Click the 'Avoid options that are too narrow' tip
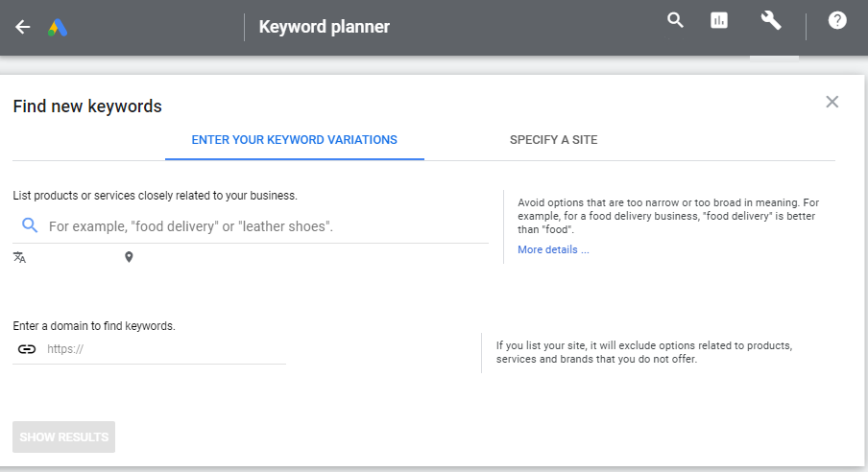Screen dimensions: 868x472 [668, 216]
